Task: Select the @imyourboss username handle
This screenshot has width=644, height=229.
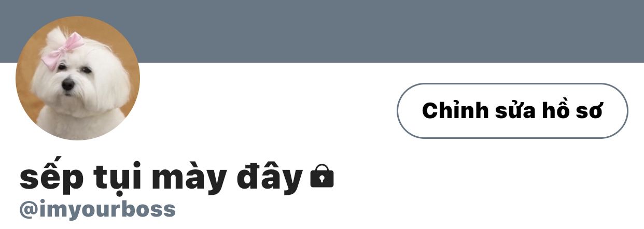Action: [x=97, y=210]
